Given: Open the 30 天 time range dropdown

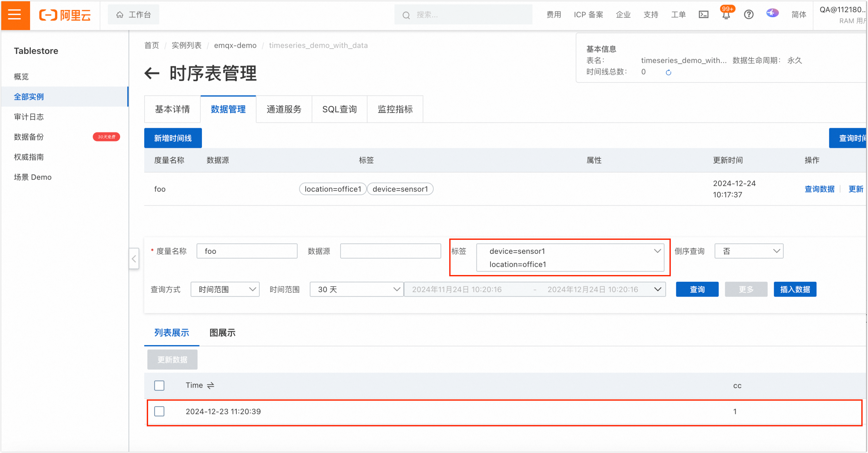Looking at the screenshot, I should (x=356, y=289).
